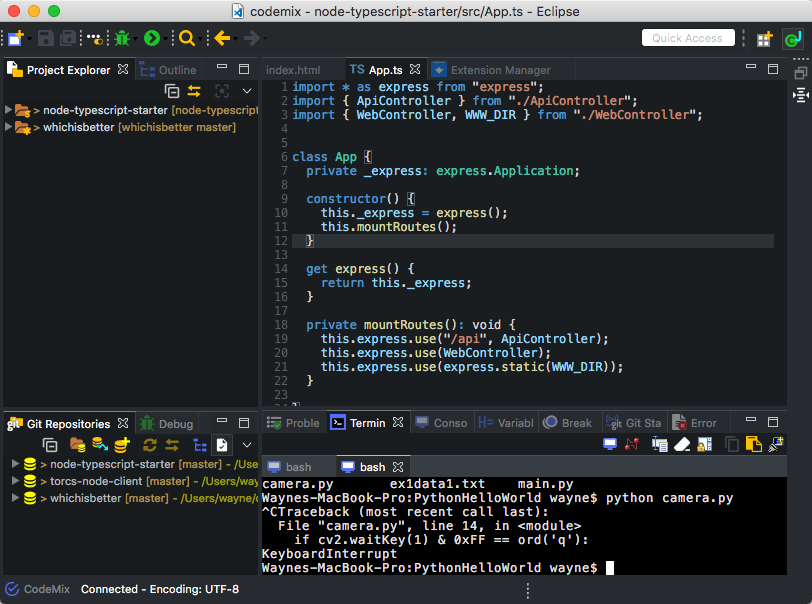Launch the Debug tool in the toolbar
The image size is (812, 604).
124,38
